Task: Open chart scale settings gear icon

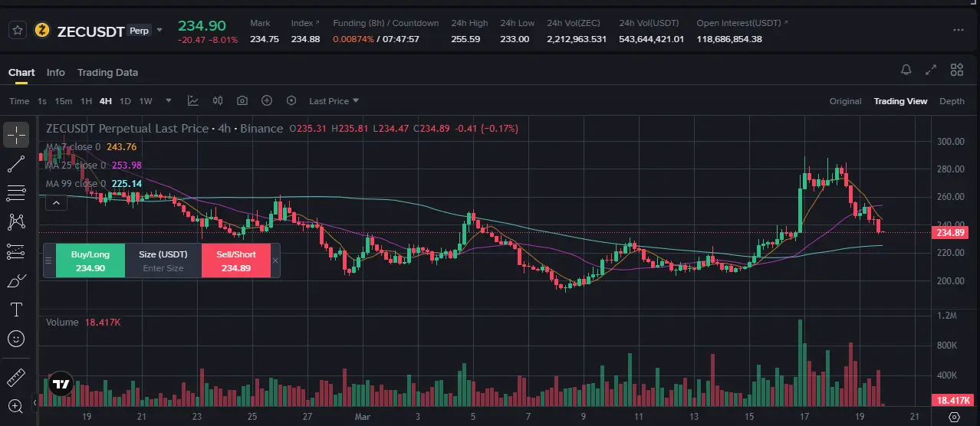Action: pos(954,418)
